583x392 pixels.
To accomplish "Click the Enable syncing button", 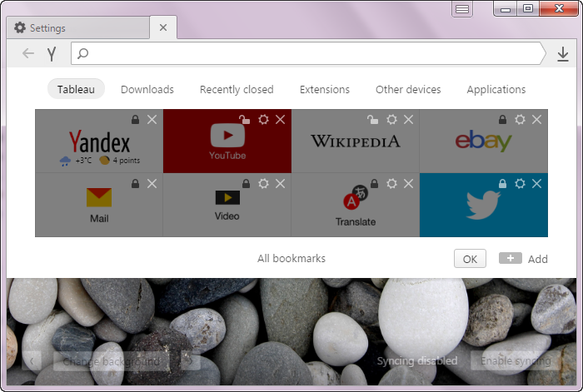I will [x=516, y=360].
